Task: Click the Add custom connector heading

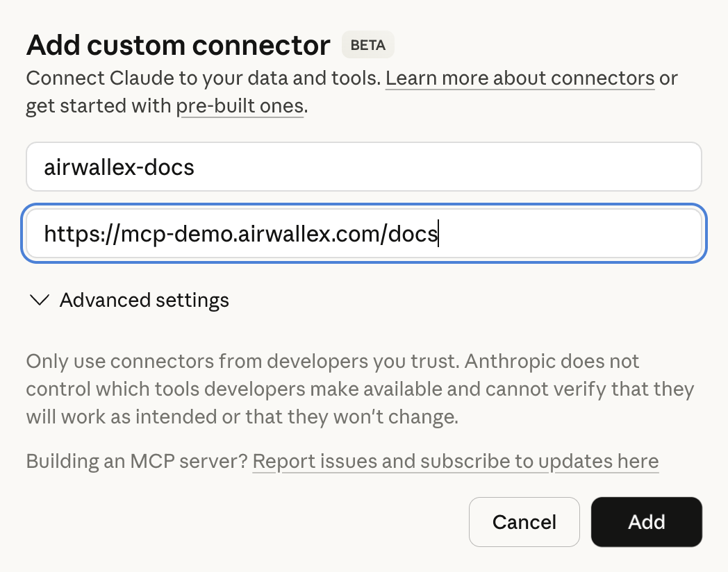Action: pyautogui.click(x=178, y=44)
